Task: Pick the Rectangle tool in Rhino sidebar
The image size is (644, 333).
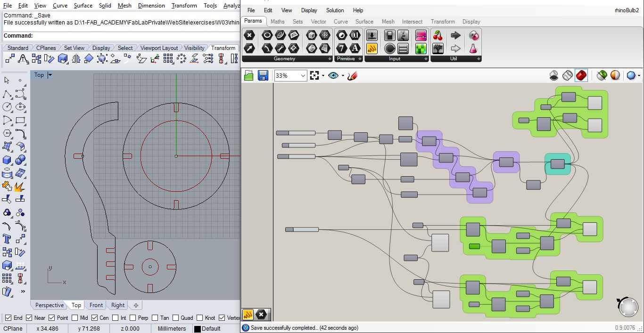Action: tap(20, 120)
